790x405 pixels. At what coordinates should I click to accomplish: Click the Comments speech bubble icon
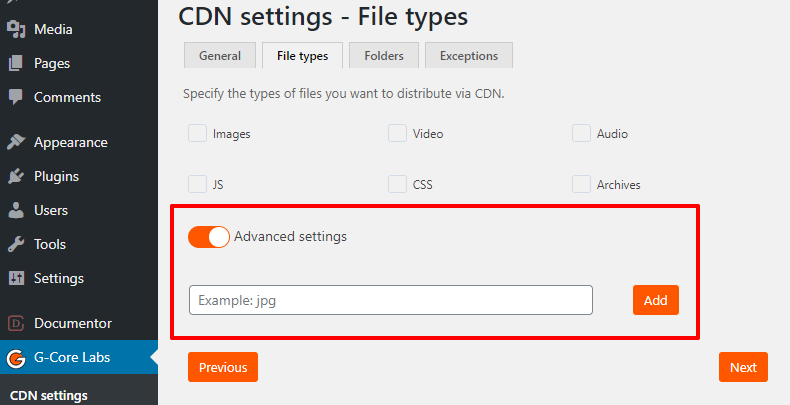[16, 97]
